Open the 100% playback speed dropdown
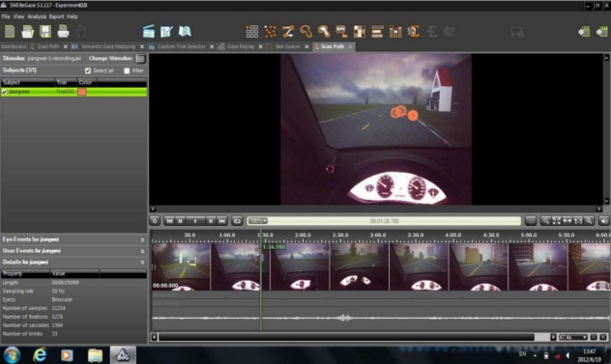The image size is (611, 364). (258, 221)
